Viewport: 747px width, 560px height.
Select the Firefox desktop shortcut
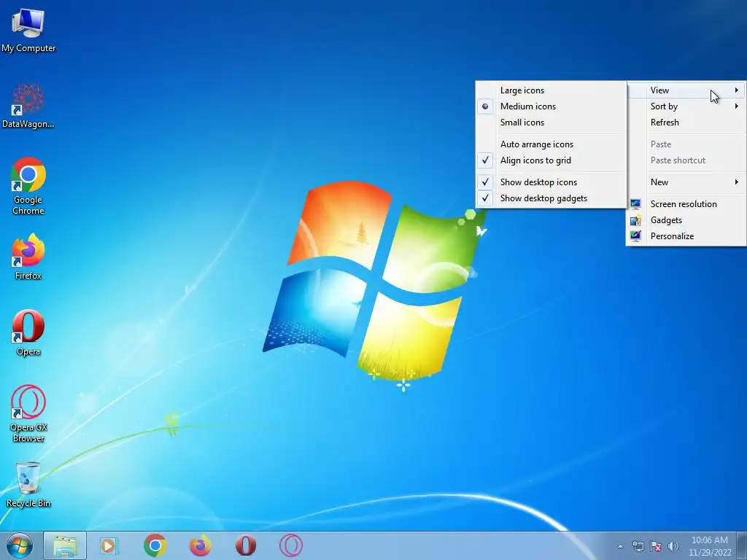pos(28,256)
